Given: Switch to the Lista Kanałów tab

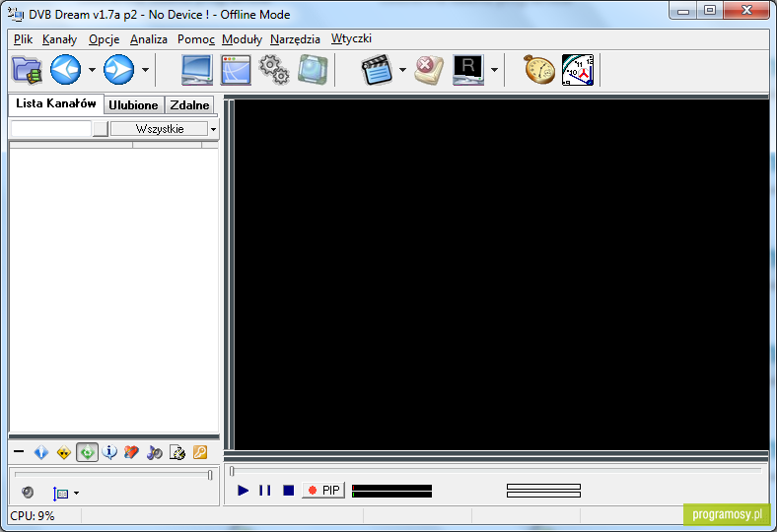Looking at the screenshot, I should [x=56, y=103].
